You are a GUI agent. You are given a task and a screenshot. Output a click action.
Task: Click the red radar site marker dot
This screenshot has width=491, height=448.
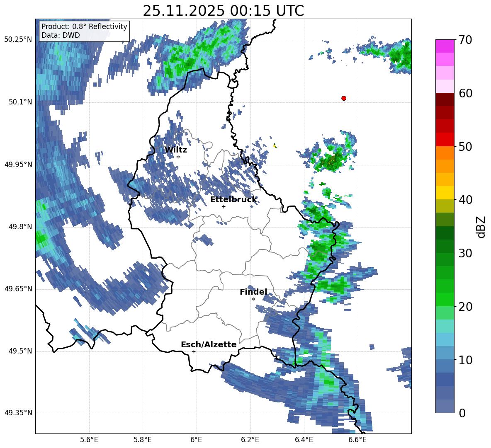click(344, 98)
